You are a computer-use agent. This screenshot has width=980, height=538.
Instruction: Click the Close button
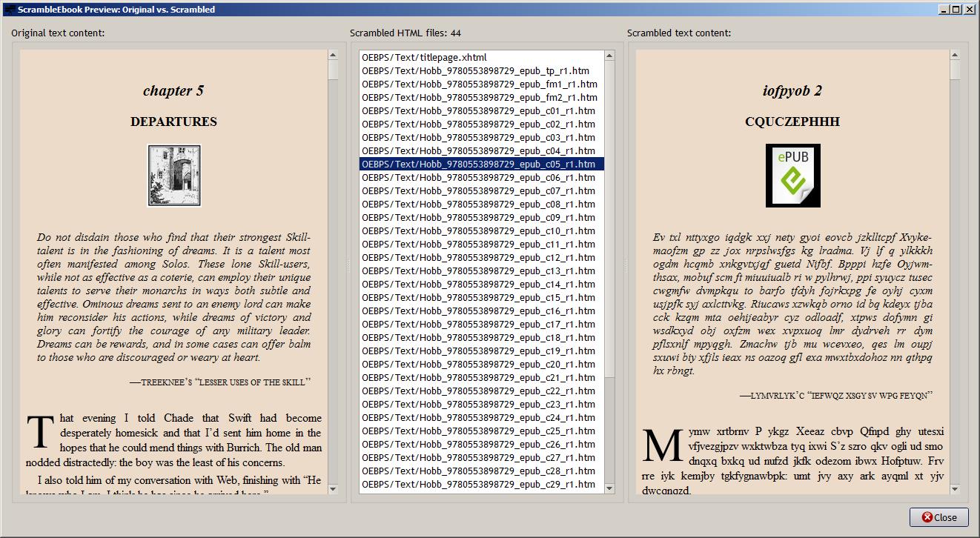coord(938,517)
